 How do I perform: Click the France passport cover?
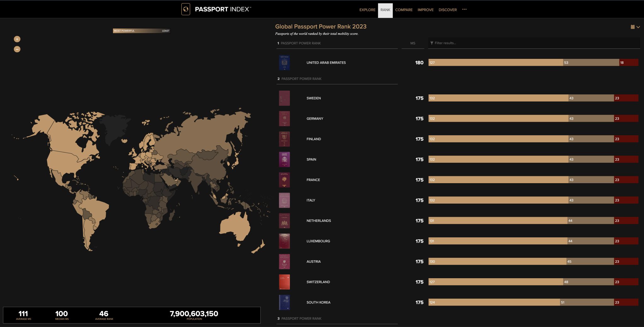point(284,180)
